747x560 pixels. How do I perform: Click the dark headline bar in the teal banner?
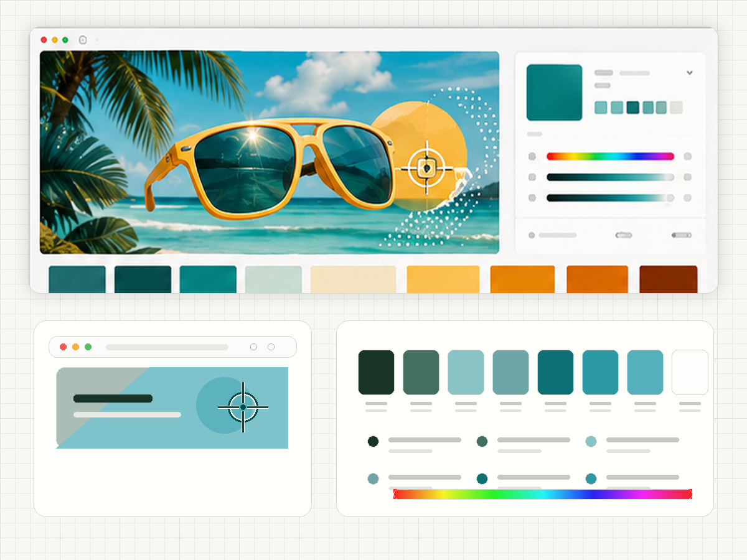pos(113,398)
